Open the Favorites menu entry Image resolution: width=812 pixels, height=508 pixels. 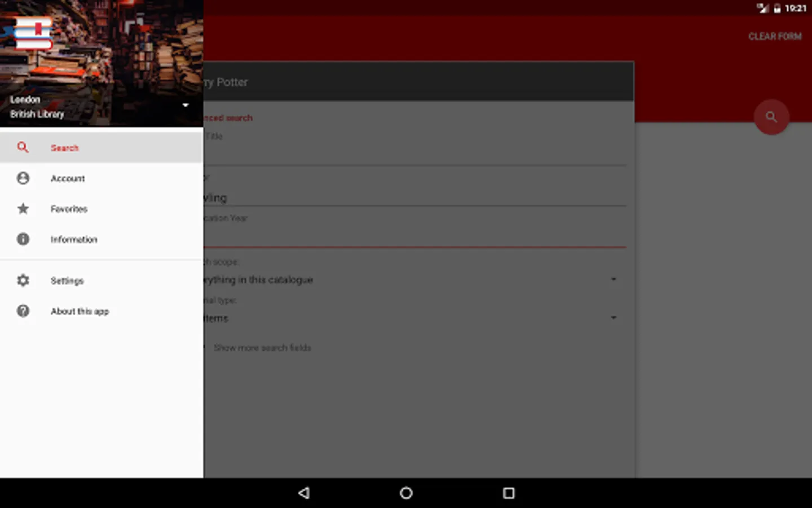coord(101,209)
